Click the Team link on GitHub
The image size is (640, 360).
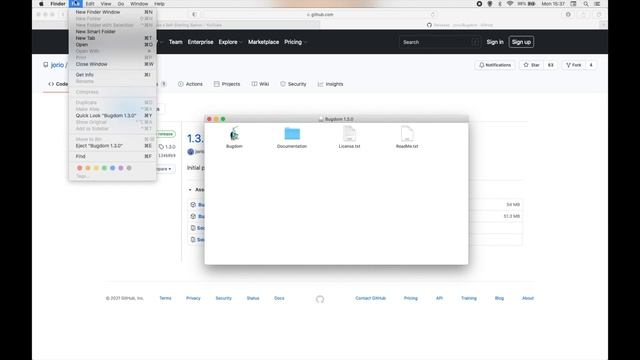tap(176, 42)
